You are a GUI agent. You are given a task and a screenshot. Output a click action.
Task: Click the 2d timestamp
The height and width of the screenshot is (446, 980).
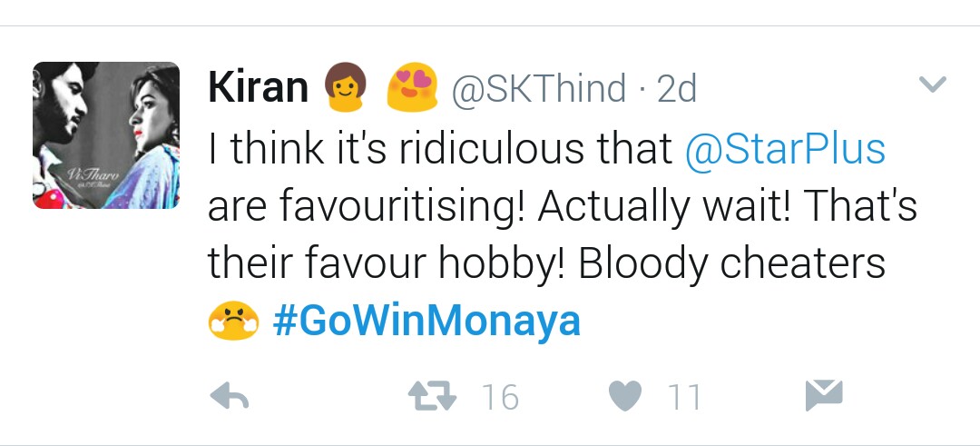pyautogui.click(x=676, y=89)
